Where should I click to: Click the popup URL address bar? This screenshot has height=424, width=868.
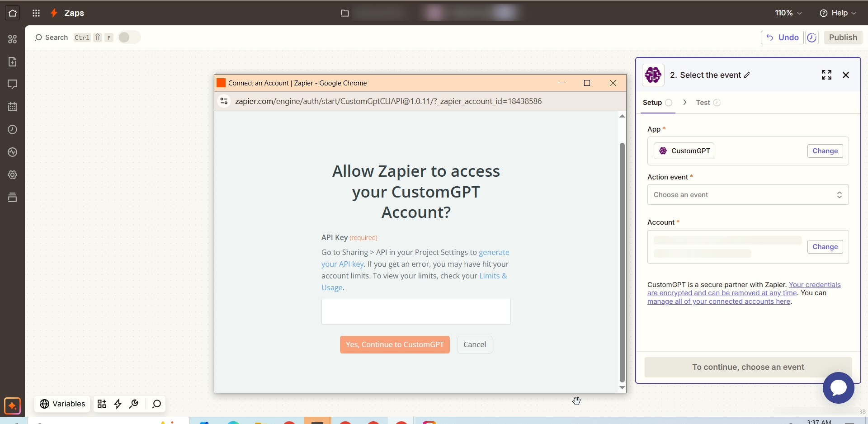(x=388, y=101)
